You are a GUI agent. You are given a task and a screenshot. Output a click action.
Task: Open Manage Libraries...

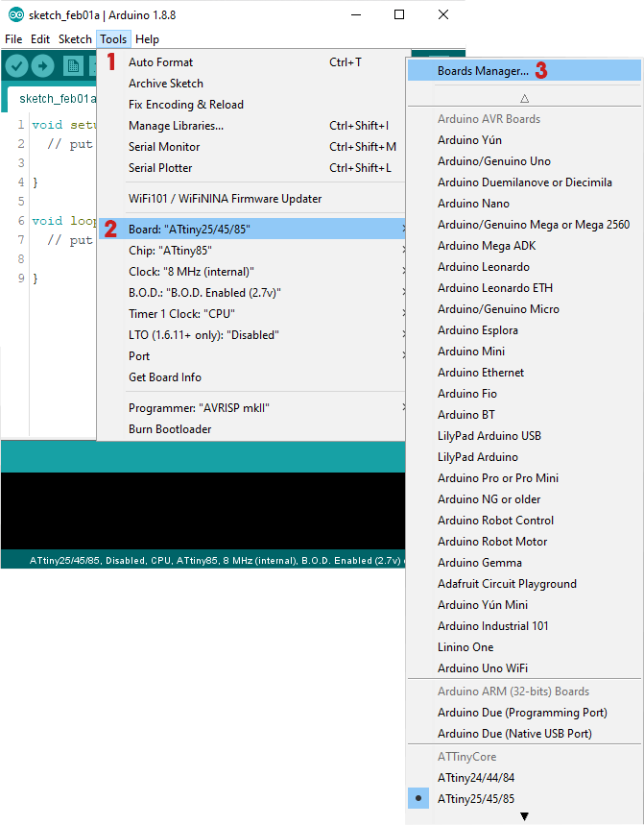[251, 125]
